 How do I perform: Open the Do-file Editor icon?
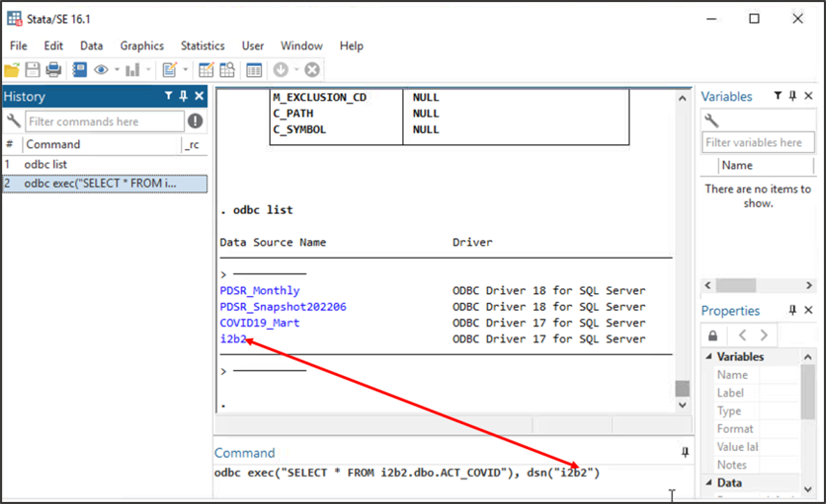170,70
